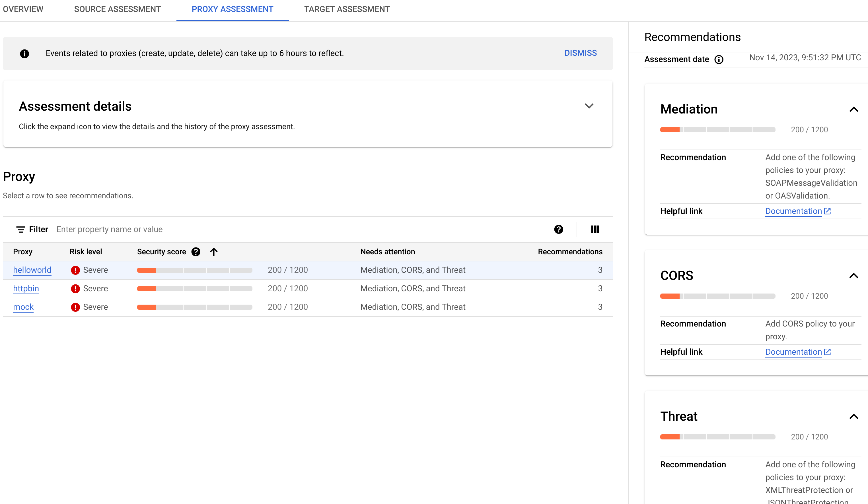
Task: Dismiss the proxy events notification banner
Action: [580, 53]
